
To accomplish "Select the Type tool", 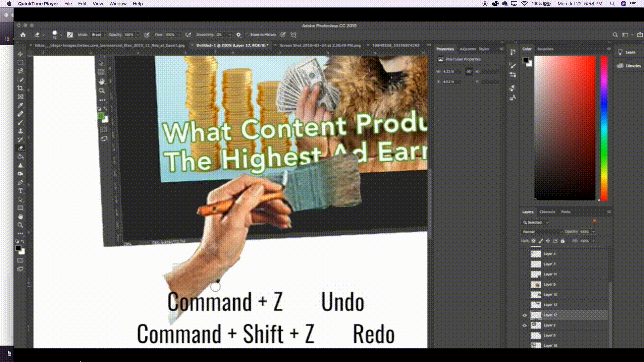I will click(20, 191).
